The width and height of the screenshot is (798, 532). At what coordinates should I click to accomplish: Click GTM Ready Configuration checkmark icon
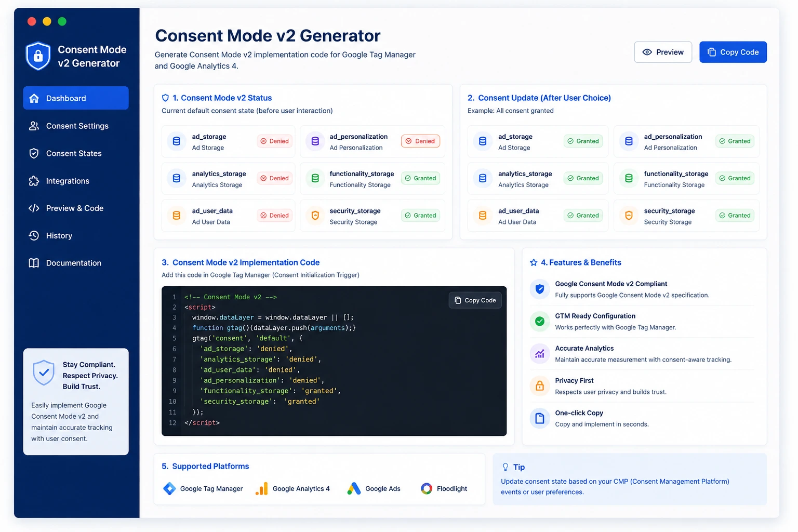coord(540,321)
